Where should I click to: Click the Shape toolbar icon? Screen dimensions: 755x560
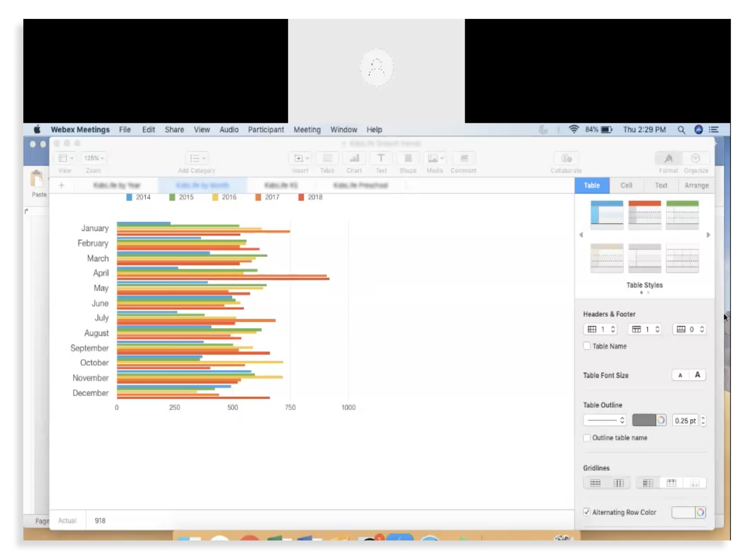click(408, 159)
